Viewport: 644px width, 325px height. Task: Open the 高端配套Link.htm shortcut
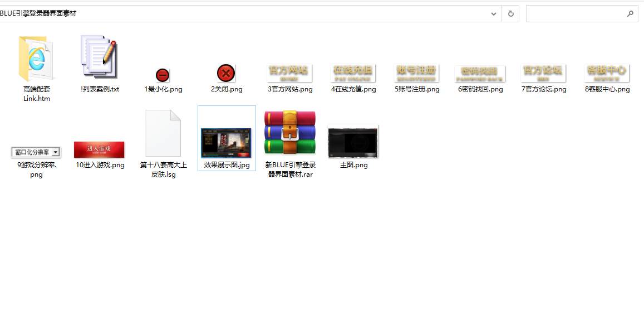36,57
